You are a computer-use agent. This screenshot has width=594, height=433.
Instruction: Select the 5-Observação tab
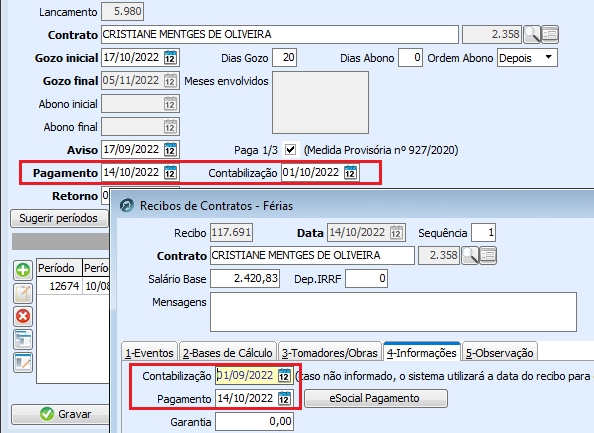click(x=499, y=353)
